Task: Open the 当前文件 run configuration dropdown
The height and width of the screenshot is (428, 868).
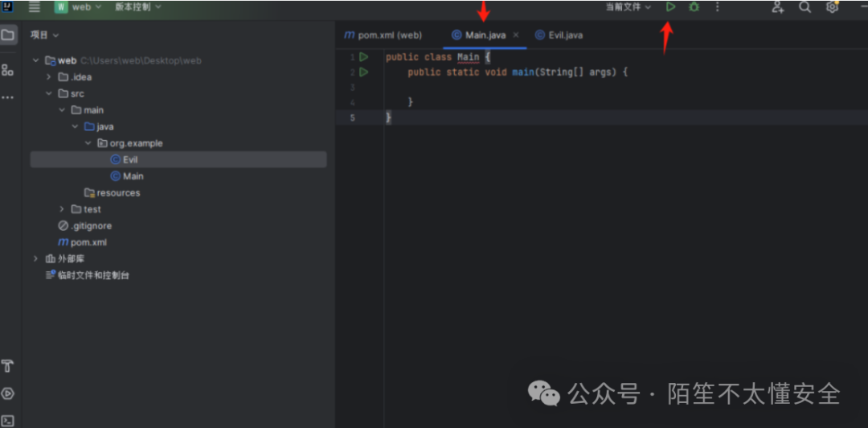Action: coord(628,7)
